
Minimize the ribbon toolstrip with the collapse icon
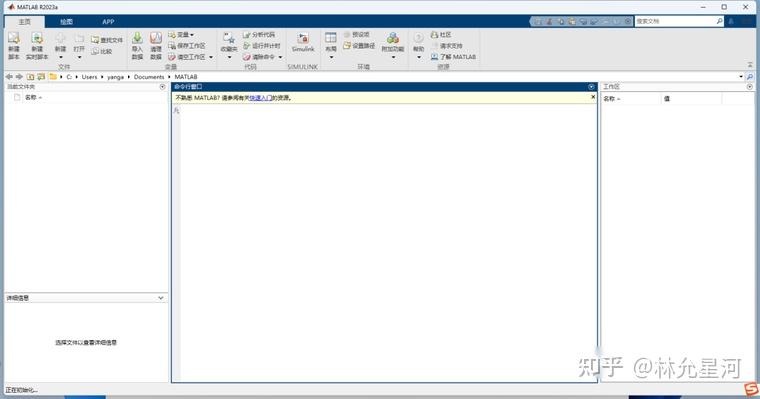[750, 65]
